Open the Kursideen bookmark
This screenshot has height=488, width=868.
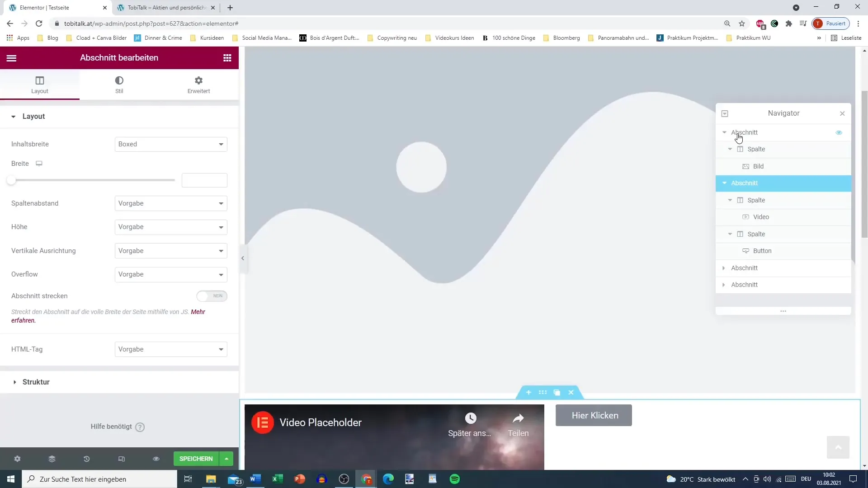pyautogui.click(x=207, y=38)
